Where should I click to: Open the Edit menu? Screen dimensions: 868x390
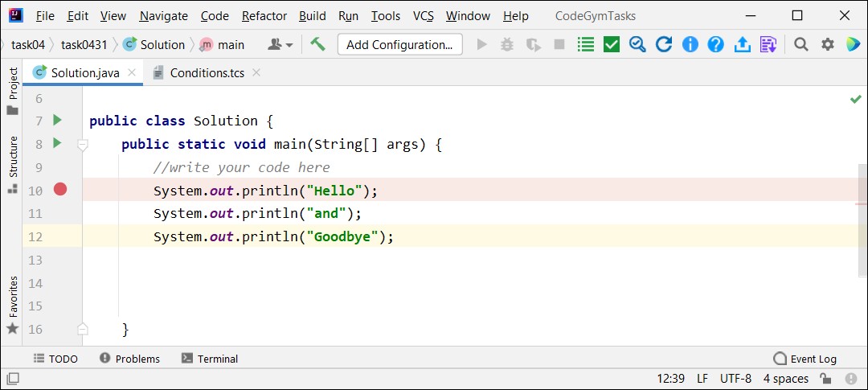(x=77, y=16)
